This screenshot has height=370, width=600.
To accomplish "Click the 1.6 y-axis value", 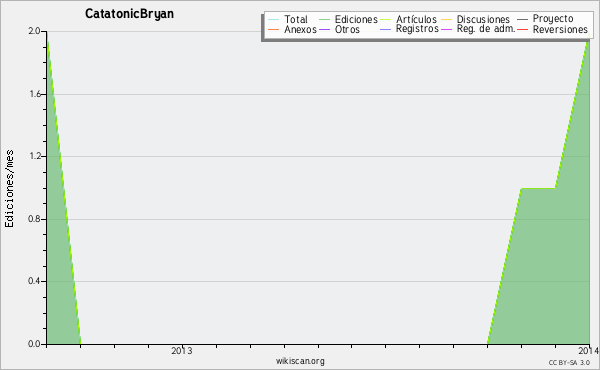I will pyautogui.click(x=34, y=94).
